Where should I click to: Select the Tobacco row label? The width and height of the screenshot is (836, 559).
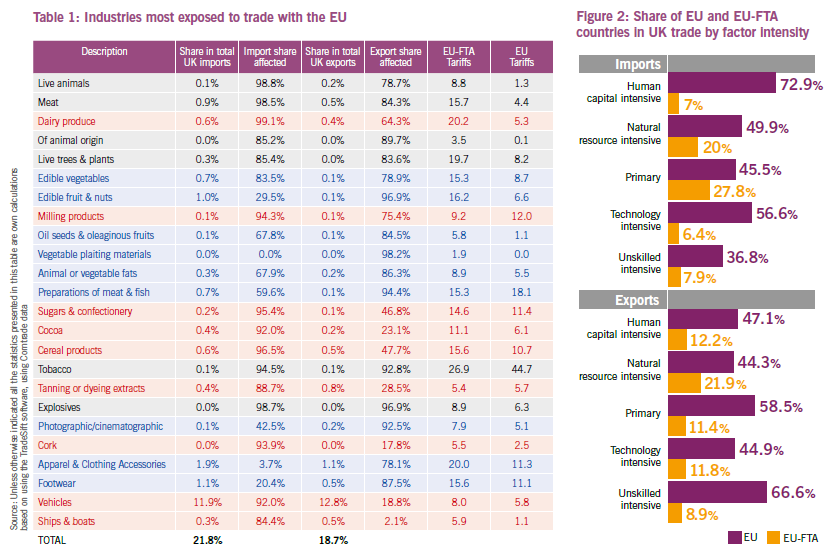coord(54,368)
